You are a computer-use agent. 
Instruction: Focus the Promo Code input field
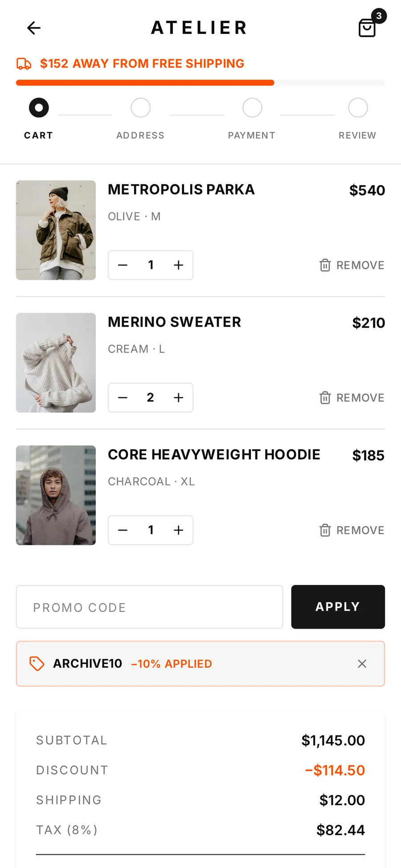click(x=150, y=607)
